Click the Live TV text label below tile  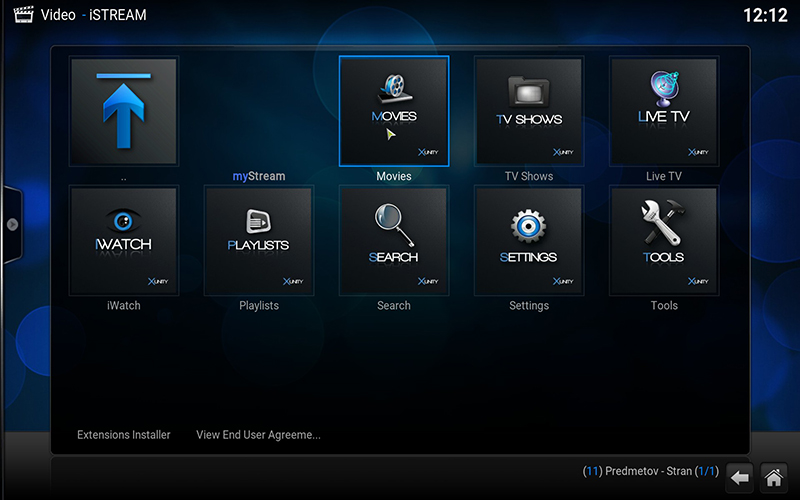click(x=664, y=176)
